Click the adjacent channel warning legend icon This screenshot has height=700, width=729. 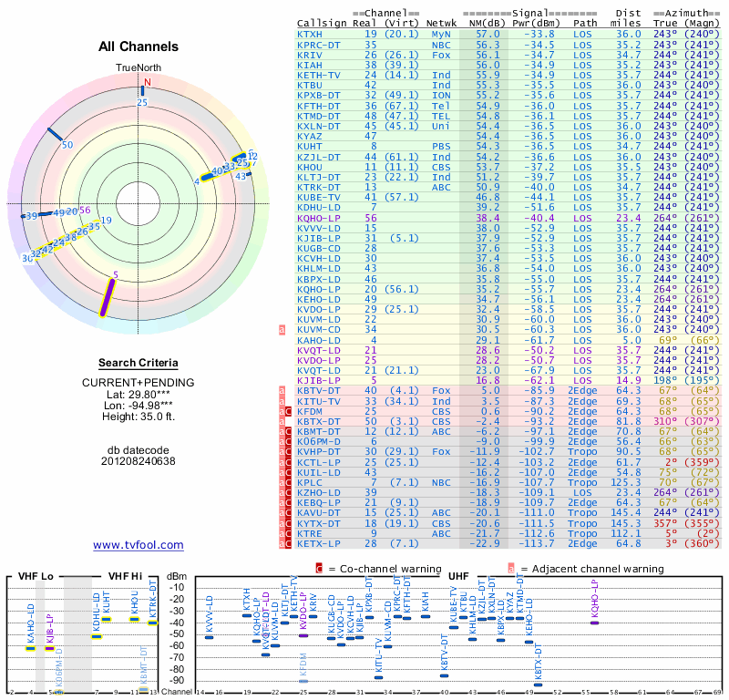pyautogui.click(x=511, y=568)
